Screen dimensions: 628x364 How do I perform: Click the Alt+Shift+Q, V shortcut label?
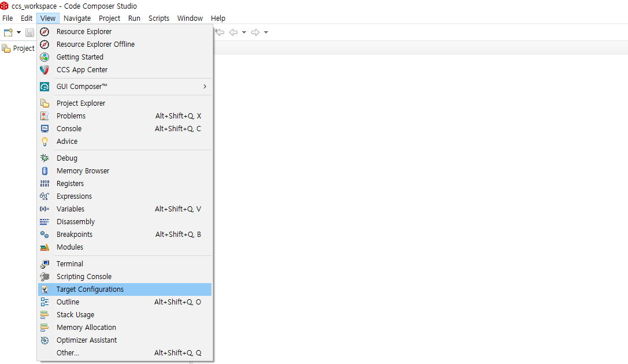click(178, 209)
